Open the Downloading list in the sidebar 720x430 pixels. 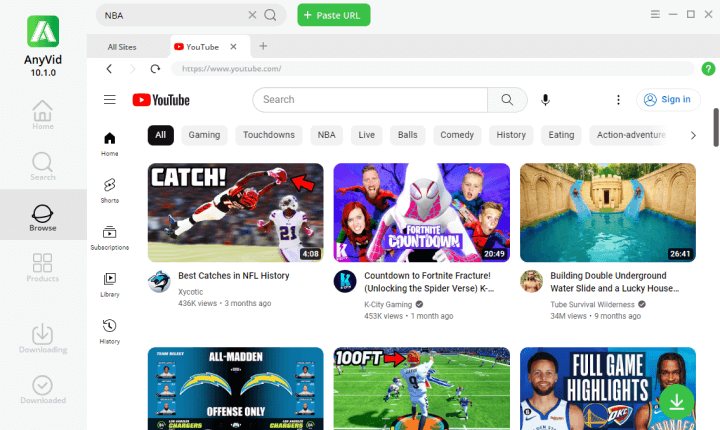[x=43, y=339]
